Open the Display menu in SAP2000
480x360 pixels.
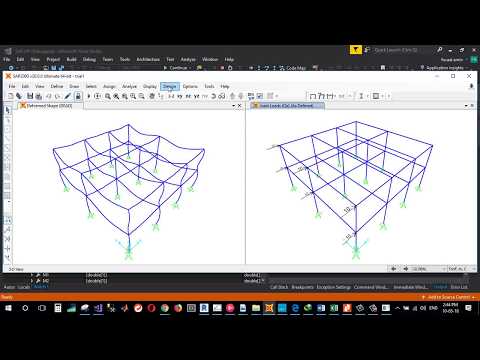150,86
